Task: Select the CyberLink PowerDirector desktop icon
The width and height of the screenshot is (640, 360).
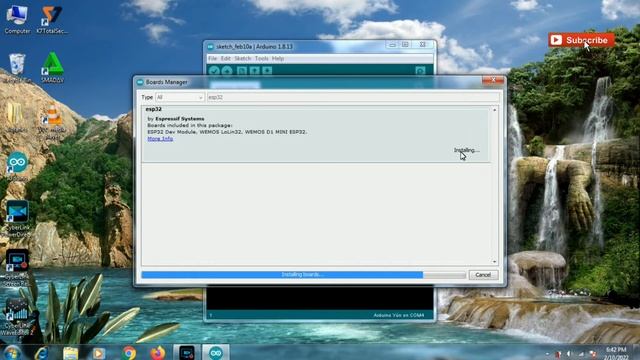Action: 17,218
